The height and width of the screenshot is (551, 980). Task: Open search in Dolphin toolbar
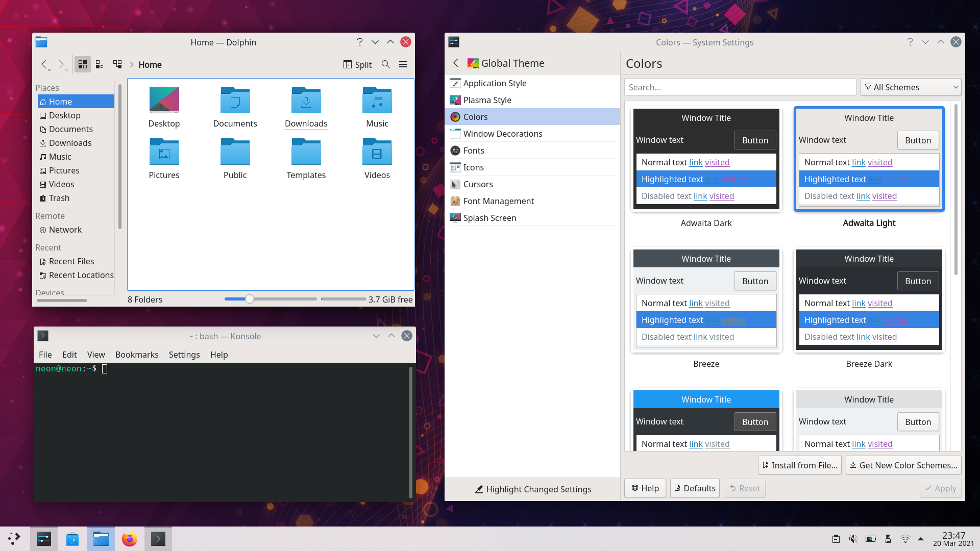pos(386,64)
